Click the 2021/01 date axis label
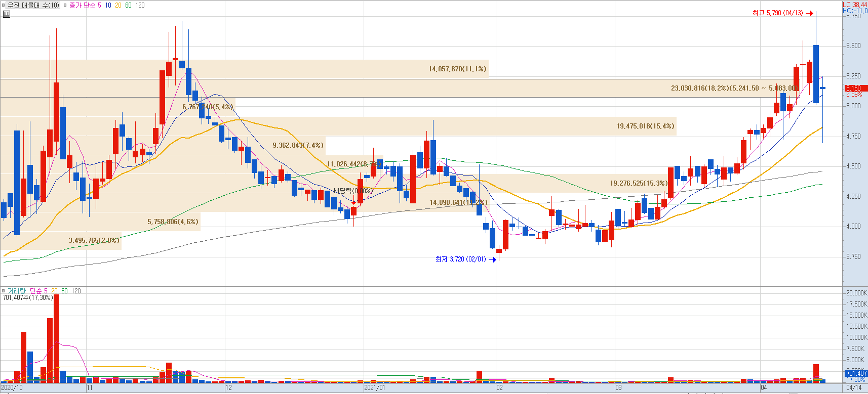This screenshot has height=394, width=868. [x=375, y=388]
